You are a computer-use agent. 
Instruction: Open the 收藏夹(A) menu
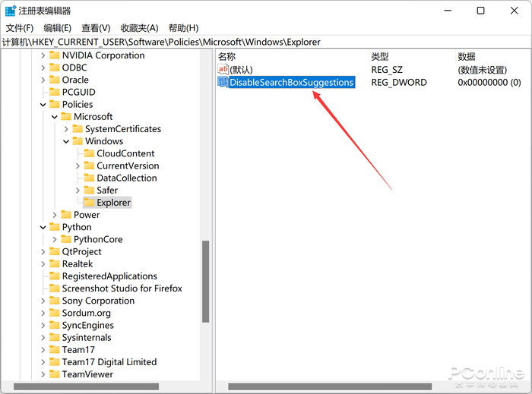pyautogui.click(x=139, y=28)
